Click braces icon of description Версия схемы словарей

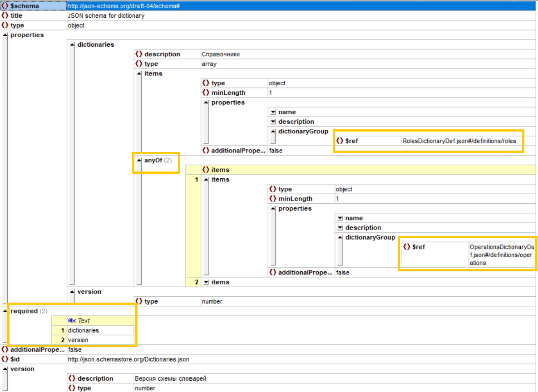tap(72, 378)
